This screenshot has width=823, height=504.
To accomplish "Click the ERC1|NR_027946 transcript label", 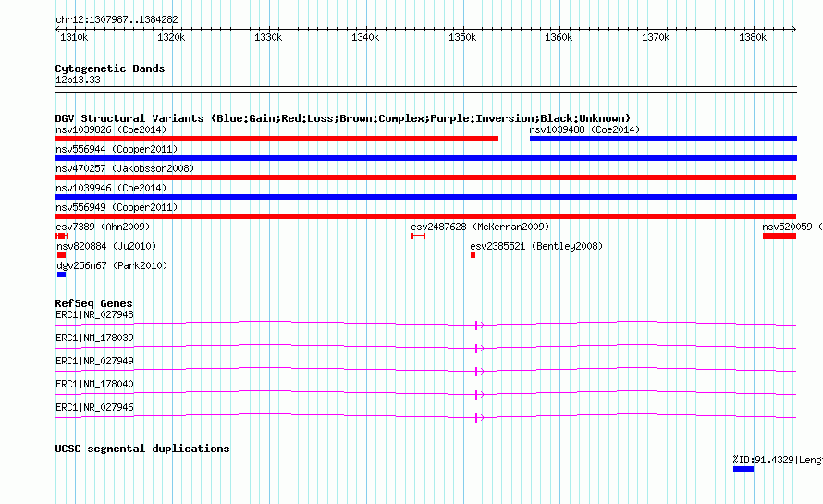I will 94,407.
